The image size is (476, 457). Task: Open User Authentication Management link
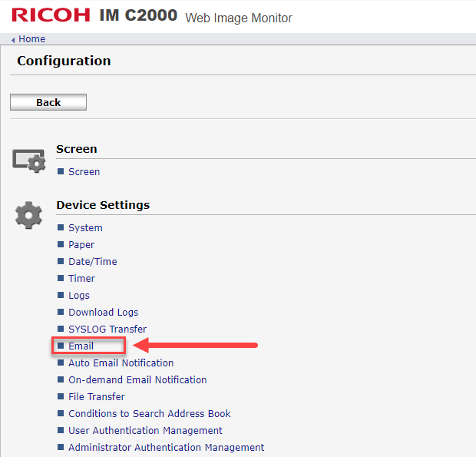(x=145, y=431)
